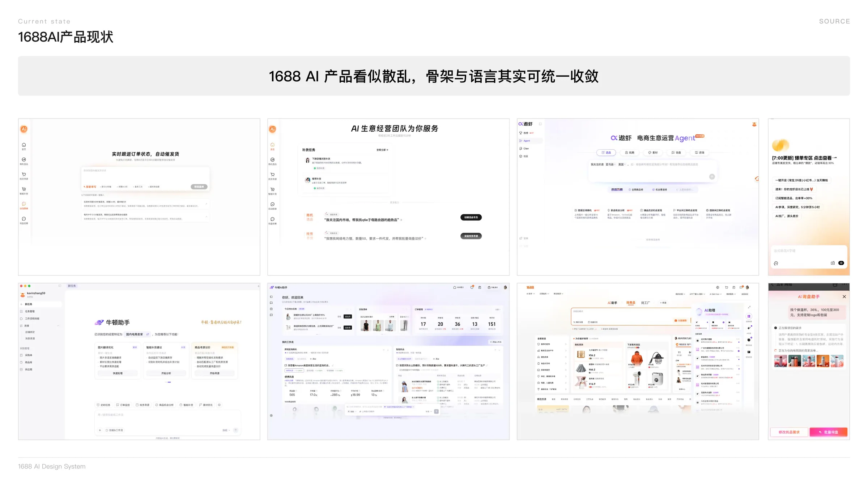868x488 pixels.
Task: Select the 选品 tab in 邀虾 window
Action: pyautogui.click(x=606, y=153)
